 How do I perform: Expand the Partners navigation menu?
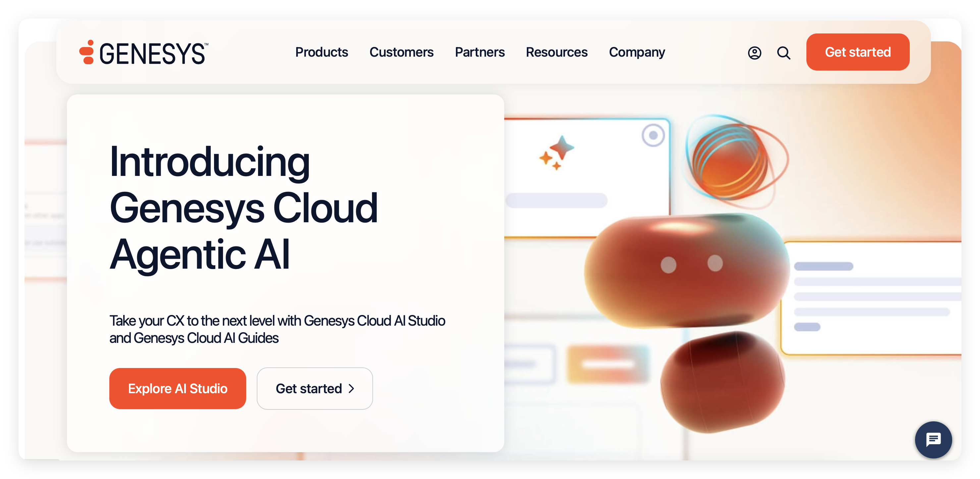(479, 52)
